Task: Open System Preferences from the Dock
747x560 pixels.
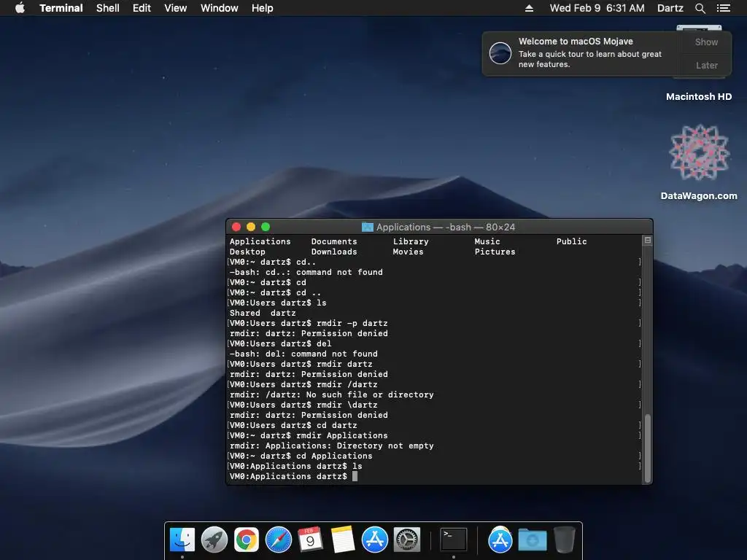Action: coord(406,540)
